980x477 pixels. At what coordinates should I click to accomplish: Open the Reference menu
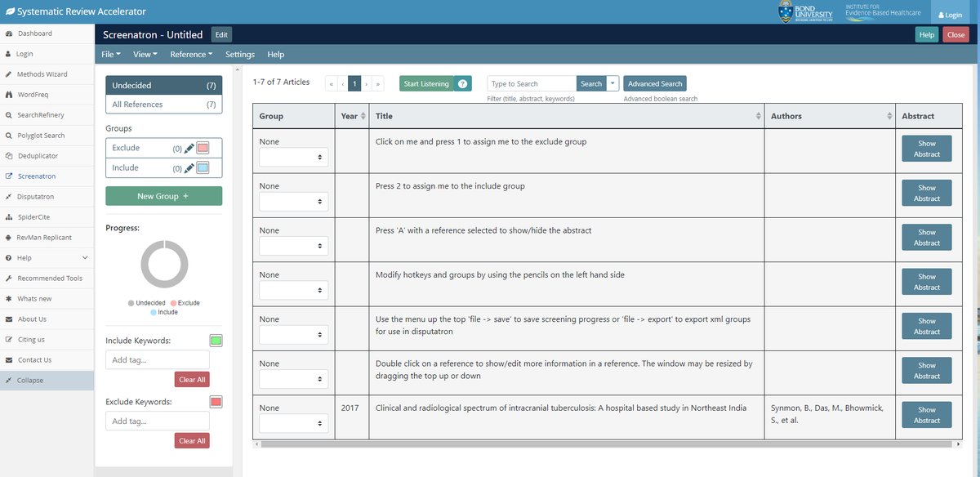191,54
